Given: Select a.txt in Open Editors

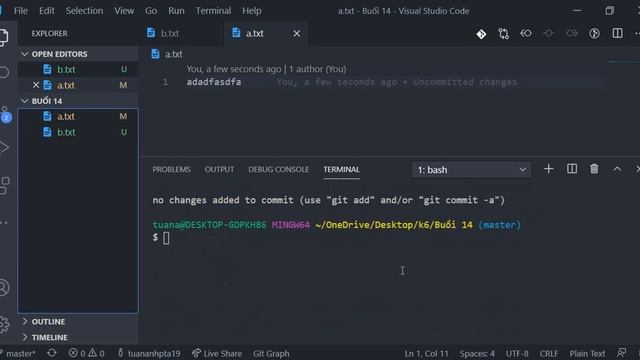Looking at the screenshot, I should click(x=78, y=85).
